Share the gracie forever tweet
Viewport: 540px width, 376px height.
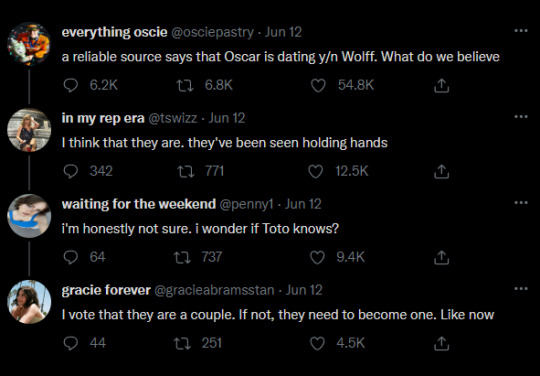click(441, 343)
